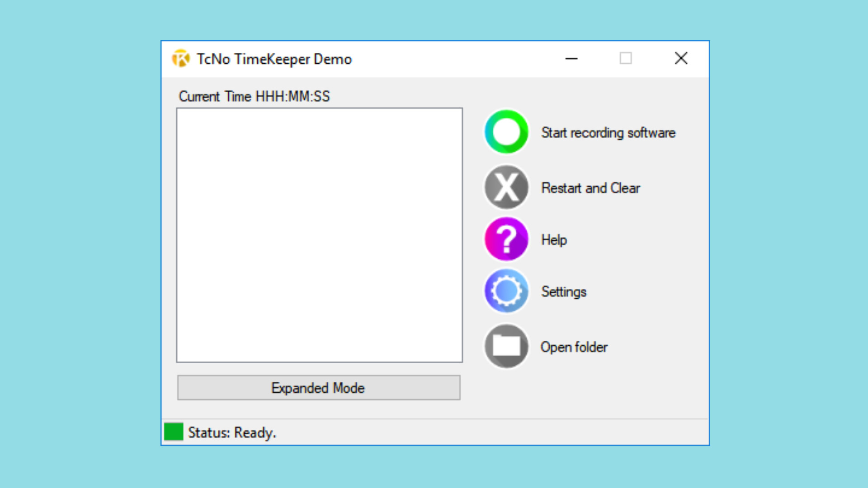Click the 'TcNo TimeKeeper Demo' window title
The image size is (868, 488).
274,59
